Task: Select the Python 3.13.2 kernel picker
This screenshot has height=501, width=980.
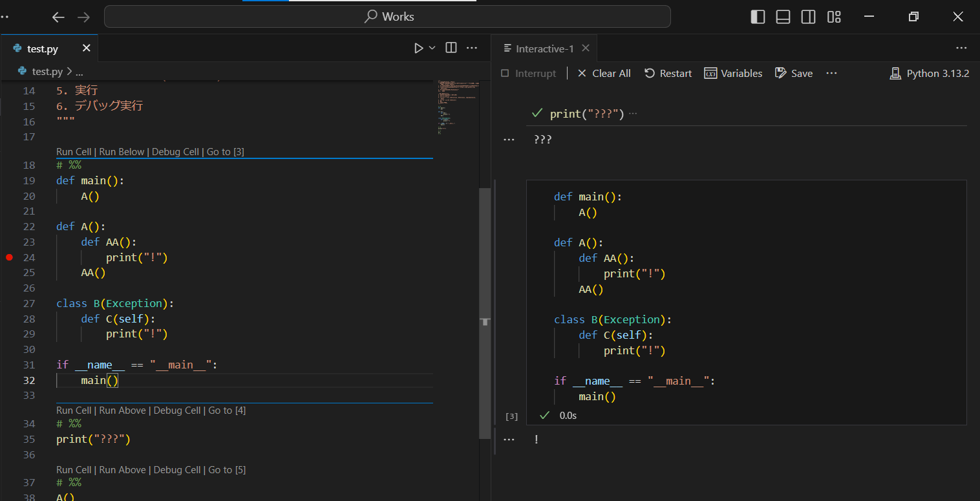Action: click(930, 74)
